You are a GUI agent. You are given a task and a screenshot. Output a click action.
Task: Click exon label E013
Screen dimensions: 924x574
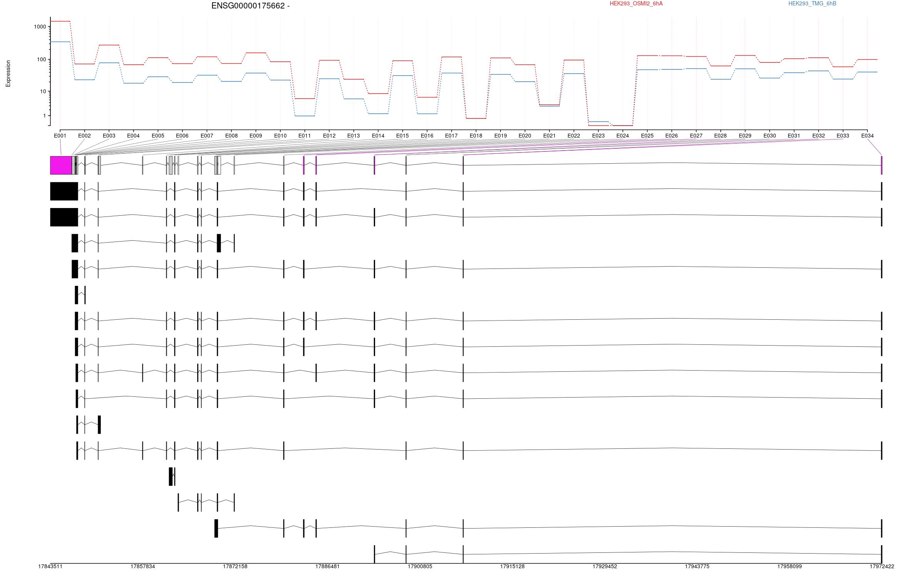coord(353,136)
